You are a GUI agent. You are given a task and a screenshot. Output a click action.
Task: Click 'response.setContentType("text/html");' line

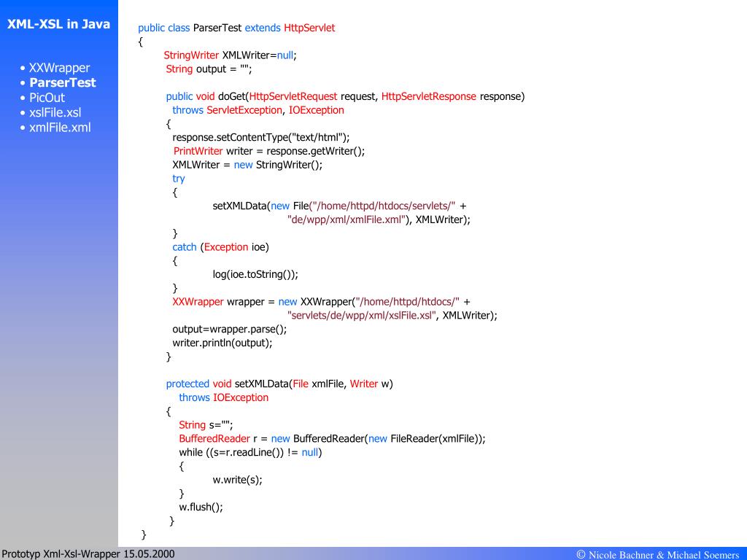coord(260,138)
